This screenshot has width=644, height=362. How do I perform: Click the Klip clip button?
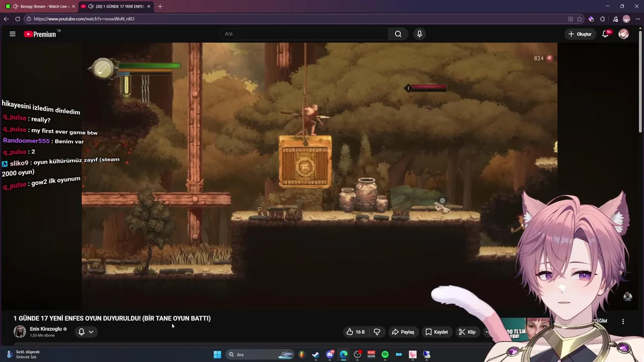467,332
